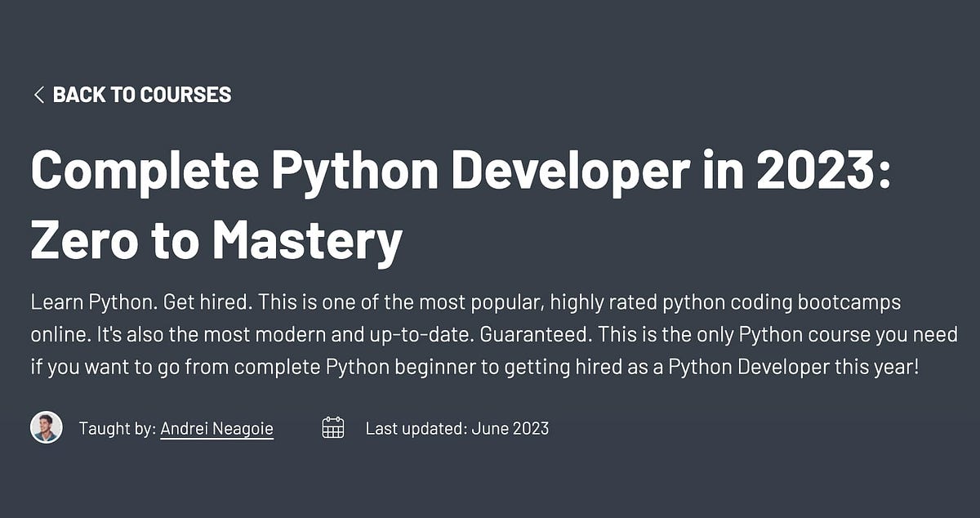
Task: Select the calendar icon near the update date
Action: pyautogui.click(x=334, y=427)
